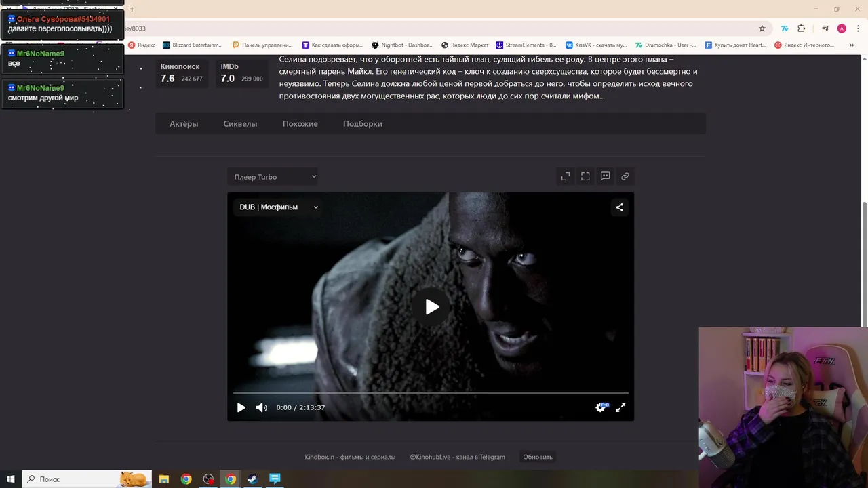The width and height of the screenshot is (868, 488).
Task: Open the Купить донат Heart bookmark
Action: pos(735,45)
